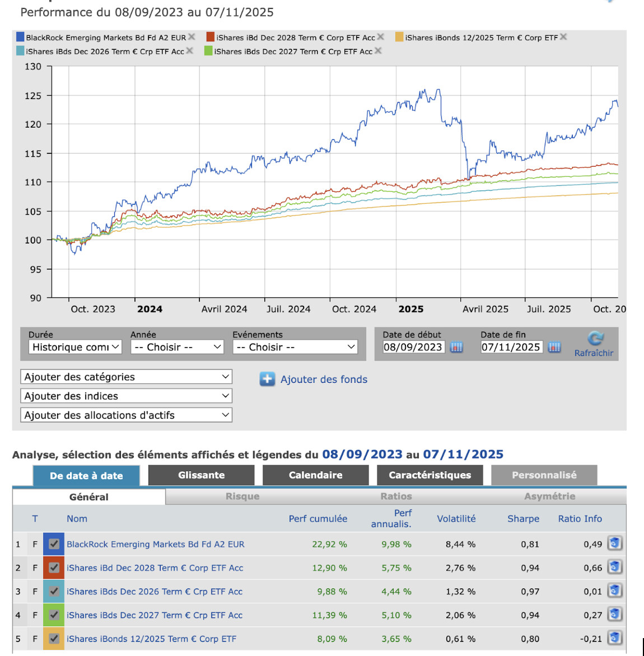Toggle iShares iBds Dec 2027 checkbox
The width and height of the screenshot is (644, 656).
tap(54, 615)
